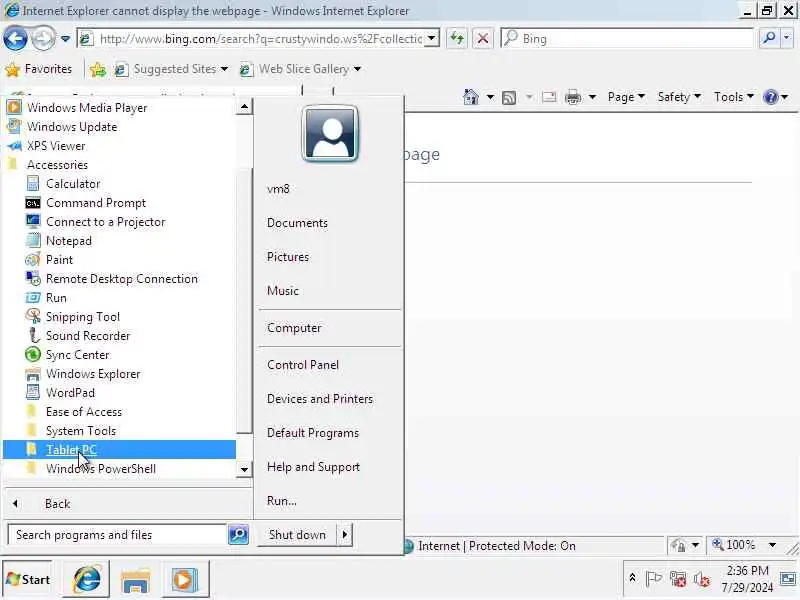Open XPS Viewer
This screenshot has width=800, height=600.
(x=56, y=145)
